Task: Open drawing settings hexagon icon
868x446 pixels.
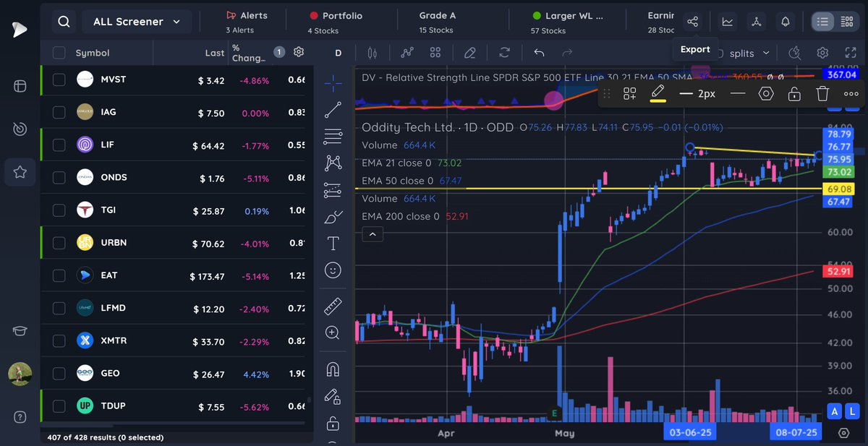Action: (766, 93)
